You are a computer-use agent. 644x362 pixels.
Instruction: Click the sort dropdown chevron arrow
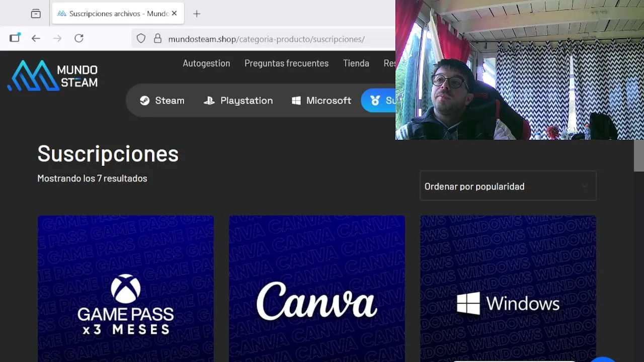click(584, 186)
